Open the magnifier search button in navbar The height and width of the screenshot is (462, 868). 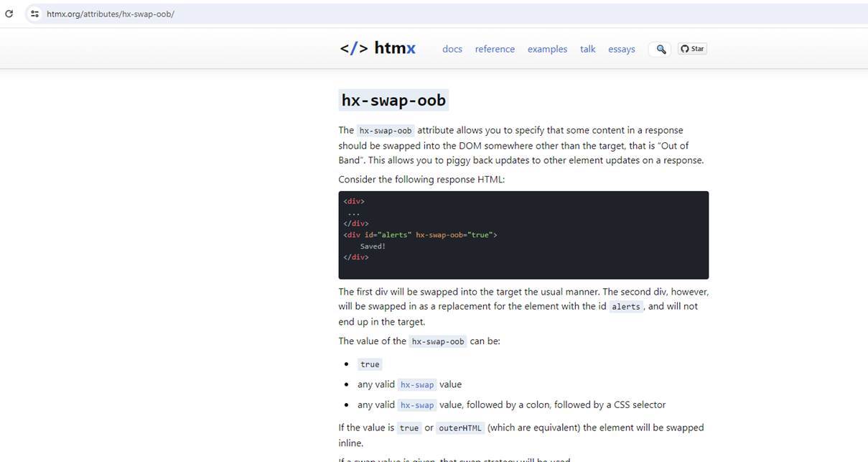click(661, 49)
